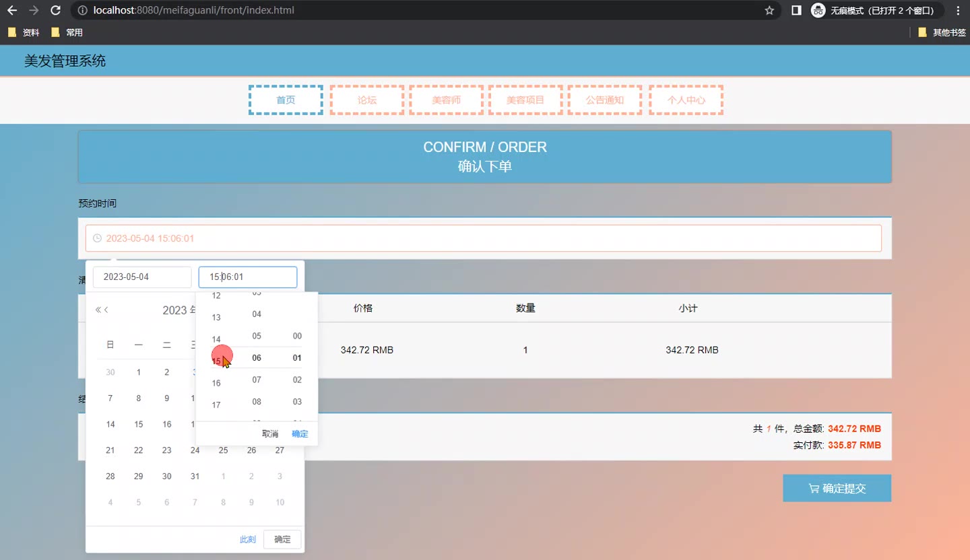Pick May 8 in the calendar
This screenshot has width=970, height=560.
pos(139,398)
